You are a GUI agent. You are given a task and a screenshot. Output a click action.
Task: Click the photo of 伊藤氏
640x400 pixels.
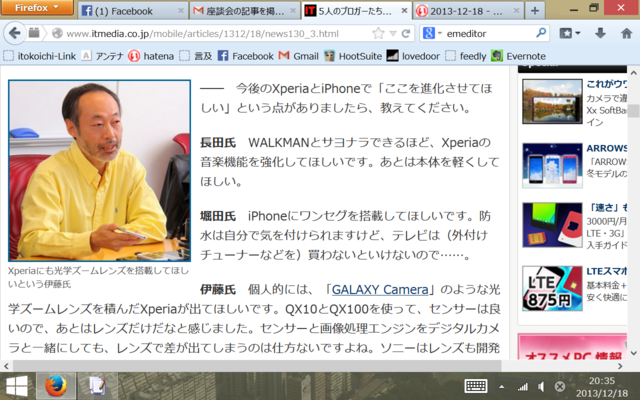(x=99, y=171)
